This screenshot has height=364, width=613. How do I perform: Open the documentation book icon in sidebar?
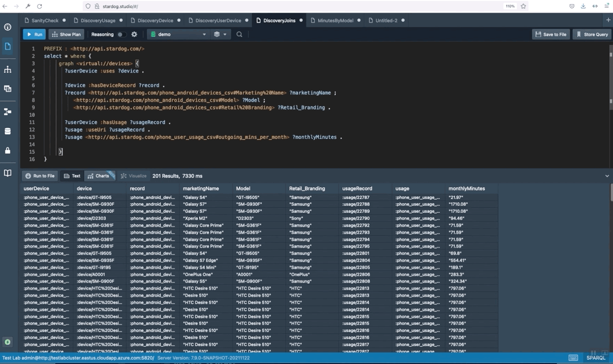(7, 173)
